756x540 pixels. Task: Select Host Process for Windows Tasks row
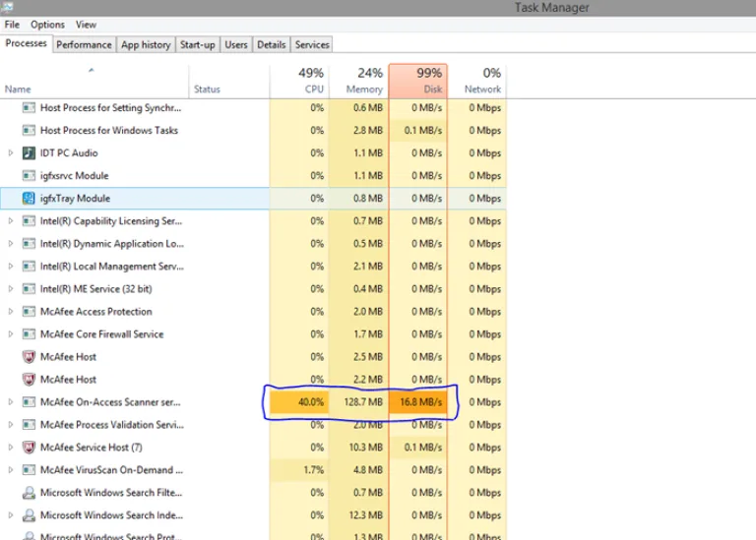[x=253, y=131]
